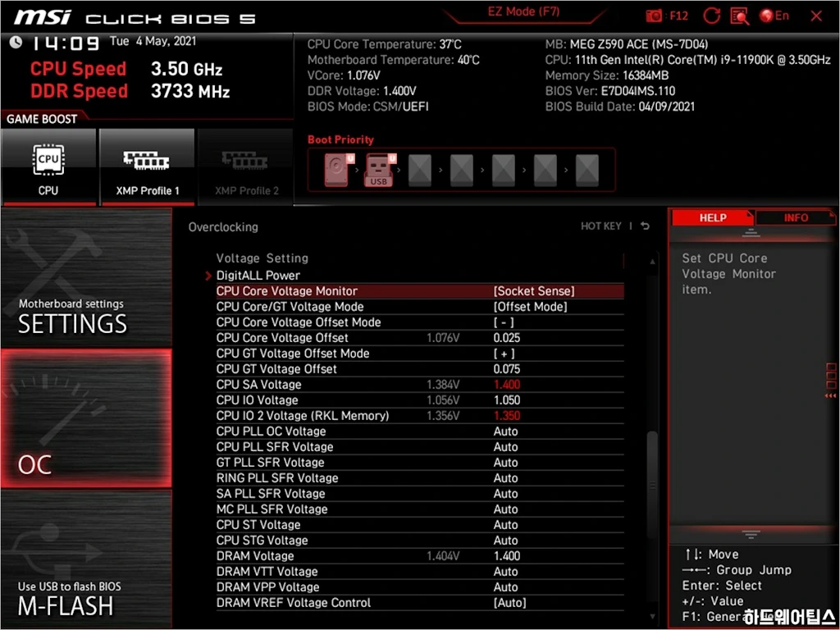Click the 1.384V SA voltage reading
The image size is (840, 630).
pos(443,384)
